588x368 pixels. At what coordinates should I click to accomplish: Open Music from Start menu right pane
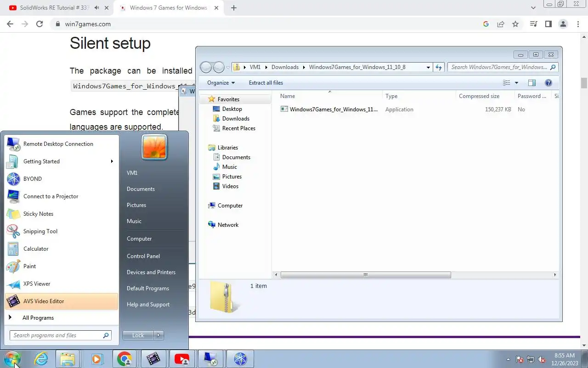[134, 221]
